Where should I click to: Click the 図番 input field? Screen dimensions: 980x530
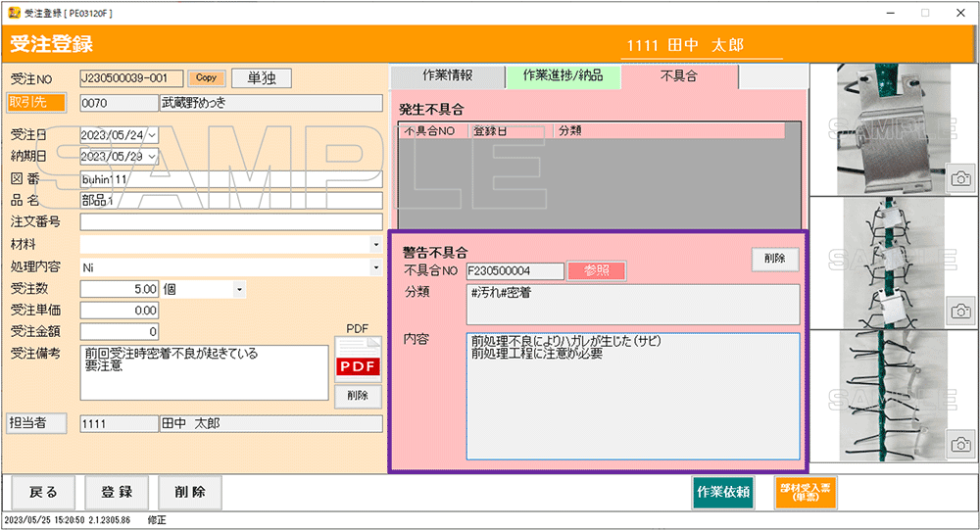(x=231, y=179)
